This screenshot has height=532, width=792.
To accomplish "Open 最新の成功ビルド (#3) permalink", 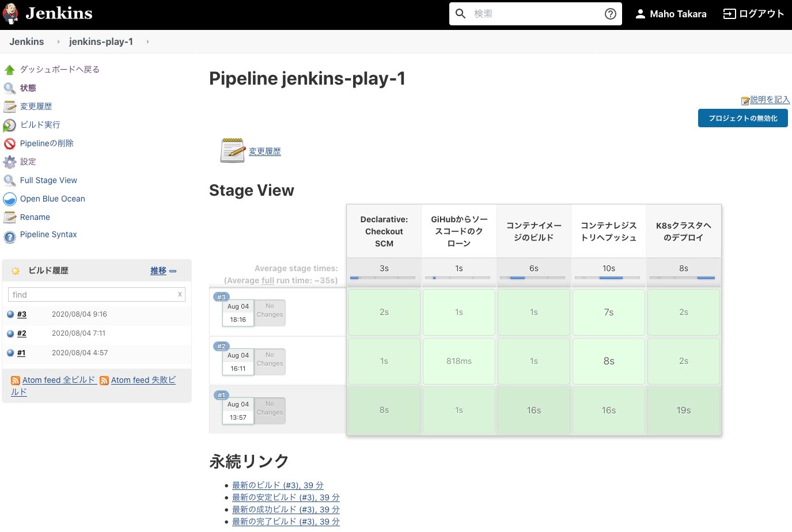I will tap(286, 510).
